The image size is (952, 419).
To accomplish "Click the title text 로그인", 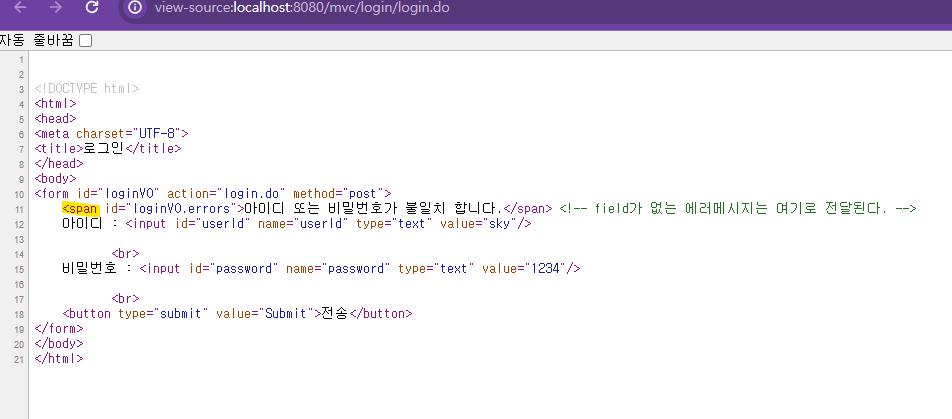I will pos(104,148).
